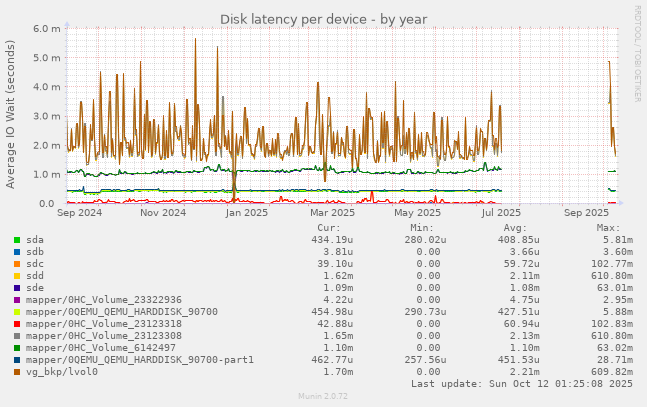The height and width of the screenshot is (407, 647).
Task: Click the purple 0HC_Volume_23322936 legend swatch
Action: tap(17, 300)
